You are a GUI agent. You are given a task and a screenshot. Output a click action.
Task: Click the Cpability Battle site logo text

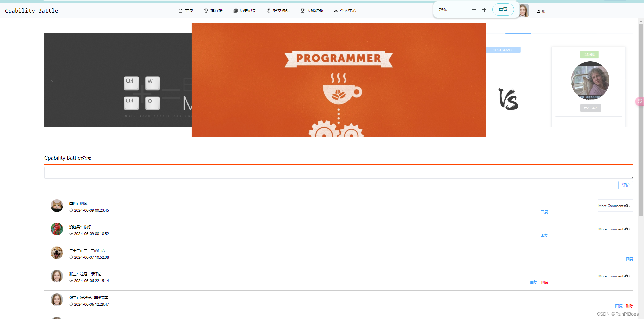32,11
